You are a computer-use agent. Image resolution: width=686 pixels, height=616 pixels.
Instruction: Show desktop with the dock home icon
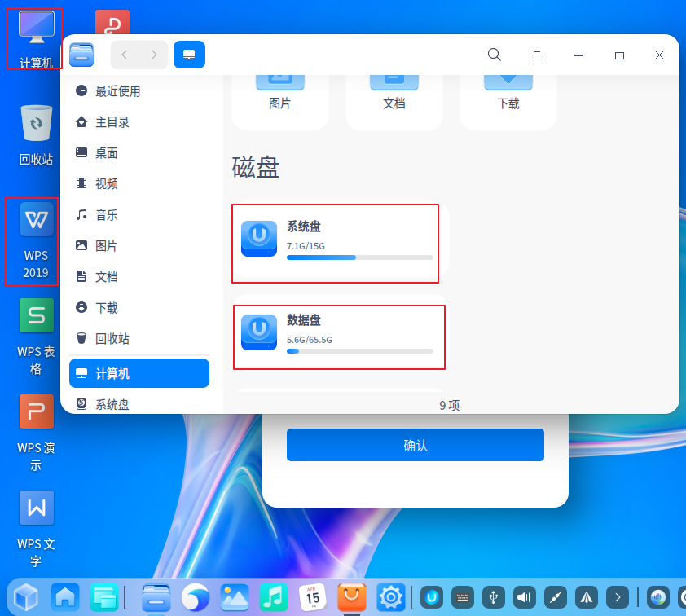coord(65,597)
